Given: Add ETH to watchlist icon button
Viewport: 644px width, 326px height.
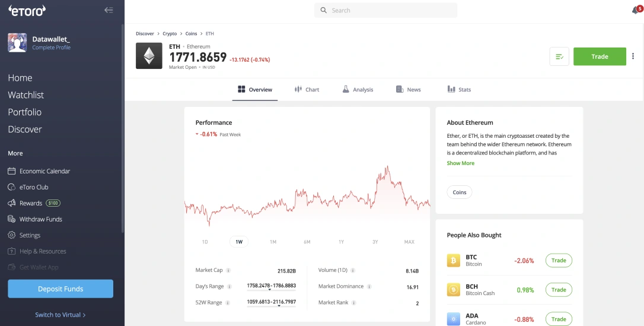Looking at the screenshot, I should point(559,56).
